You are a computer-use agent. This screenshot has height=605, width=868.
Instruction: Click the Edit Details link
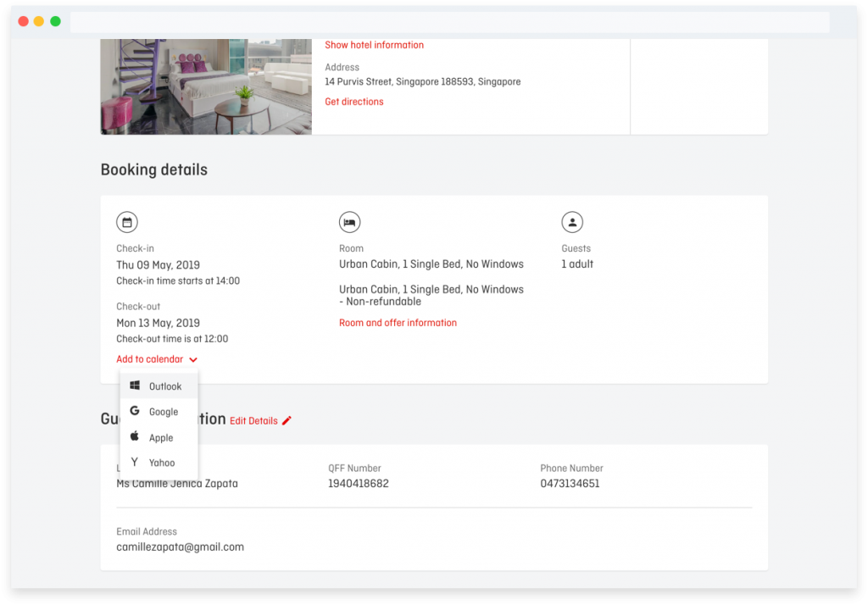(x=253, y=420)
